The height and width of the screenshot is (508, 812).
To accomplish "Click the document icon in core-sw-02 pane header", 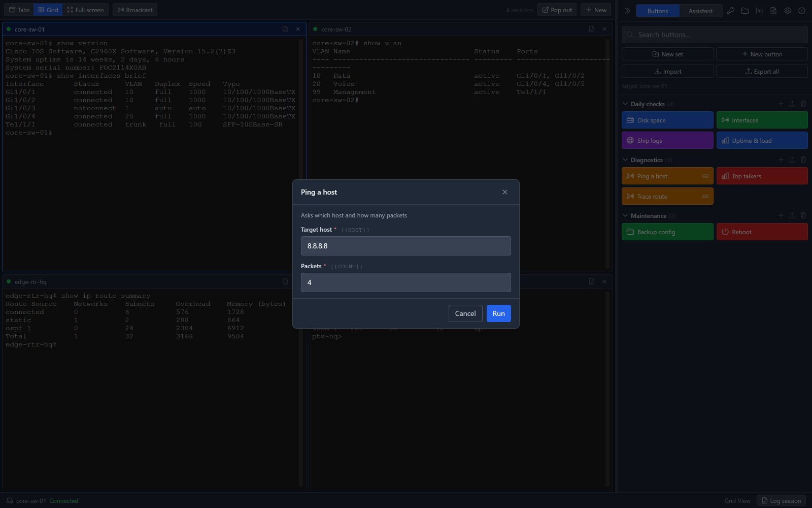I will 592,29.
